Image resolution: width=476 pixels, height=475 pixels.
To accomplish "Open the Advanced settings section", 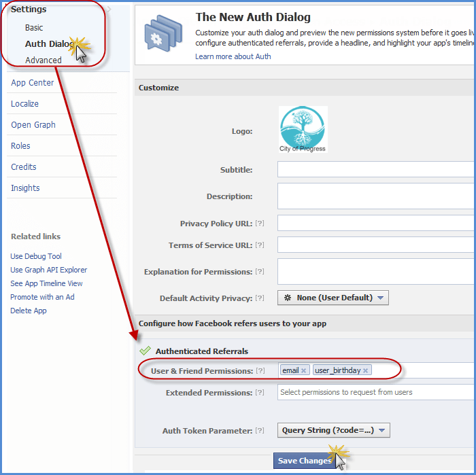I will 44,60.
